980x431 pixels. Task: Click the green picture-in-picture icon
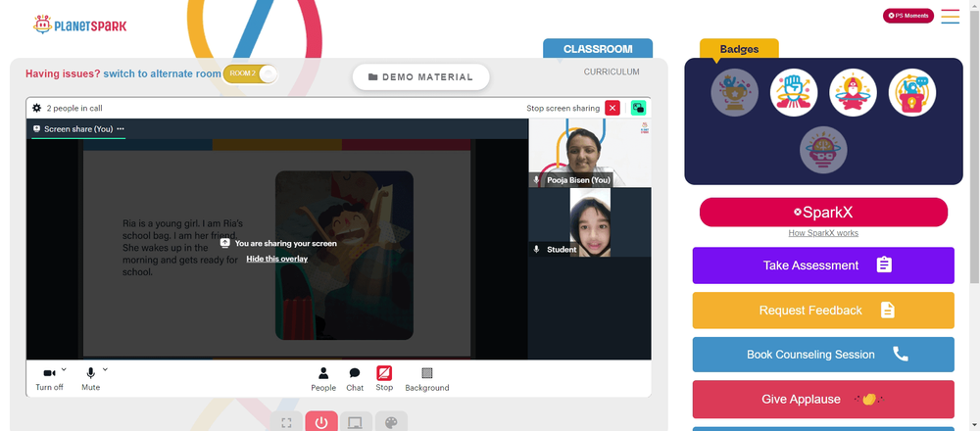coord(638,108)
